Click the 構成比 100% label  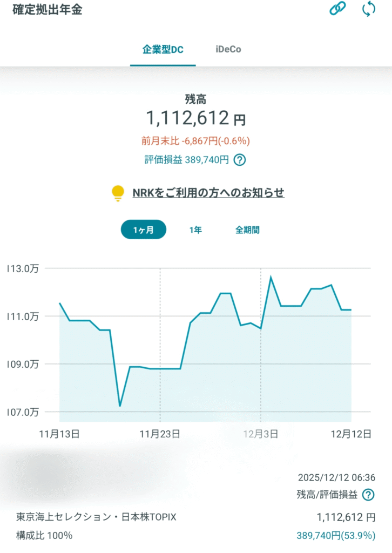(44, 536)
